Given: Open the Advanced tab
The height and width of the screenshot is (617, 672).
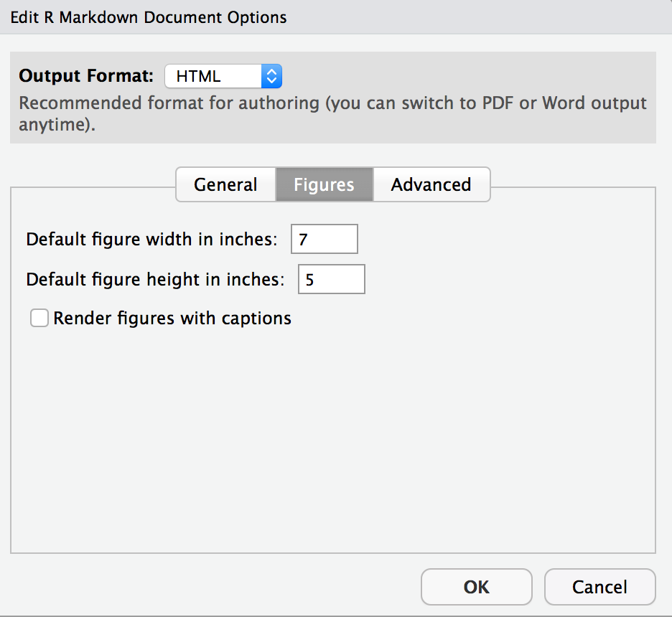Looking at the screenshot, I should coord(431,184).
